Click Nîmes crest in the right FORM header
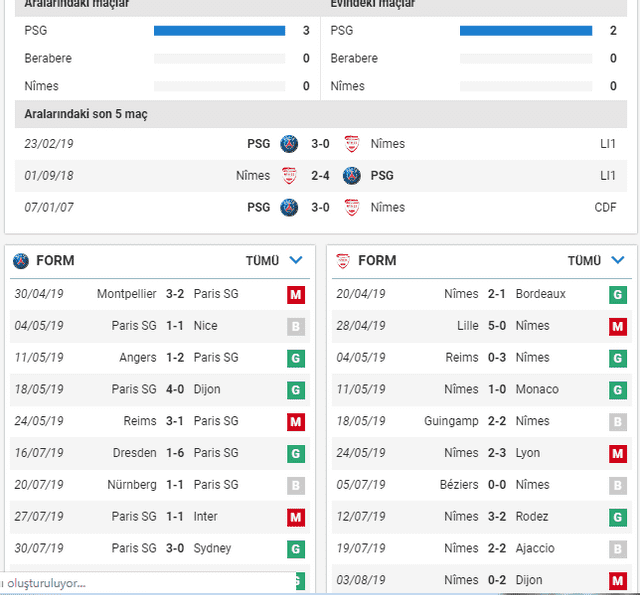The image size is (640, 595). pyautogui.click(x=343, y=261)
